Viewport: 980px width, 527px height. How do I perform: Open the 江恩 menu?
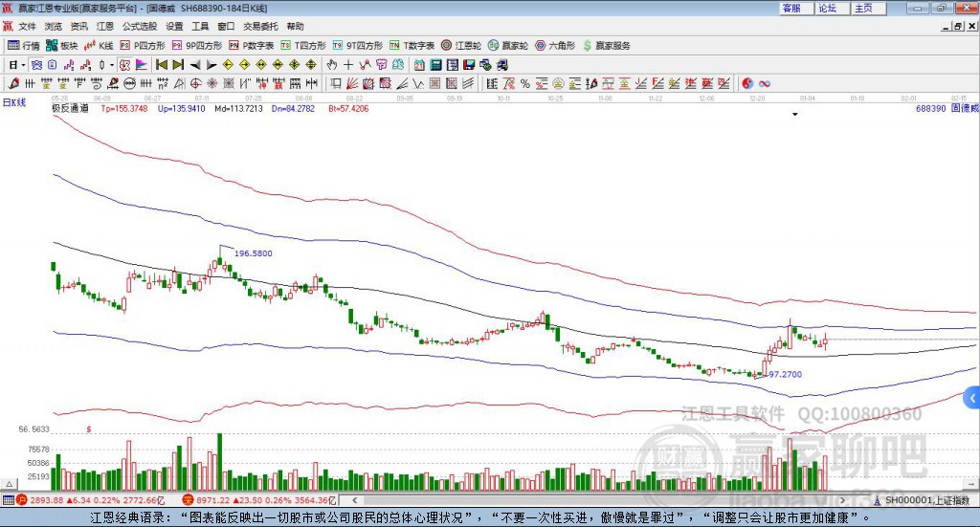(105, 26)
